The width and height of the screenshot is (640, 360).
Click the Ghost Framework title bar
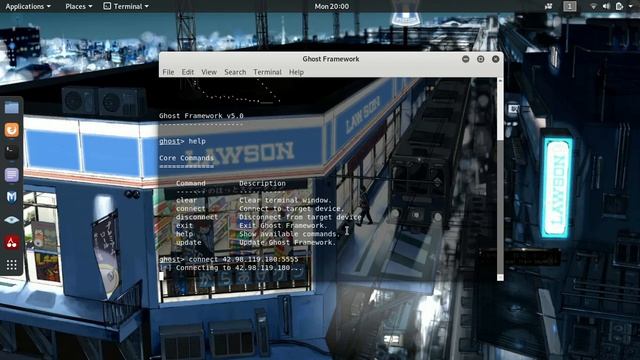tap(331, 59)
